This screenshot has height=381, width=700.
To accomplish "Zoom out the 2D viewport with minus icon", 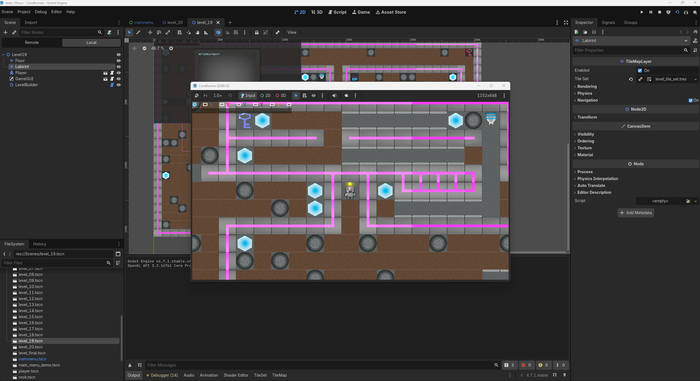I will coord(144,48).
